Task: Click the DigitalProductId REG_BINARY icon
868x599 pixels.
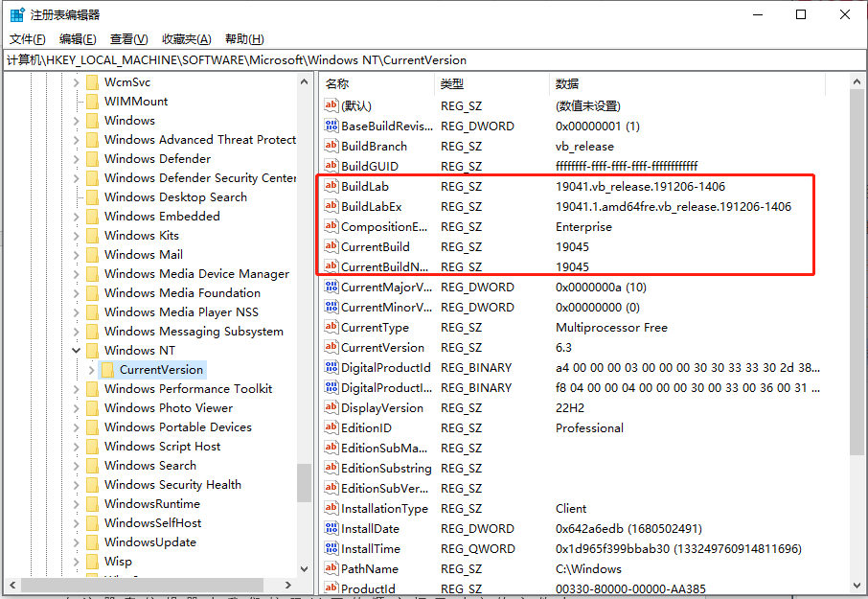Action: 331,367
